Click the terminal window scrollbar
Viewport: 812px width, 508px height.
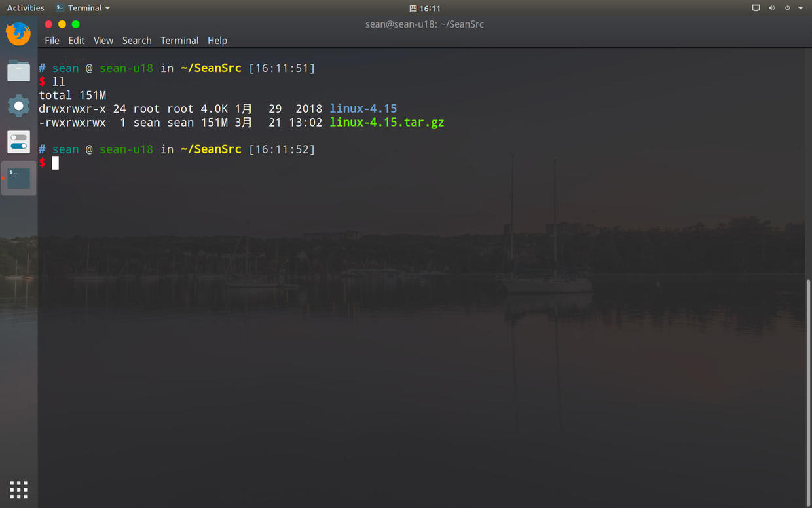(x=808, y=393)
